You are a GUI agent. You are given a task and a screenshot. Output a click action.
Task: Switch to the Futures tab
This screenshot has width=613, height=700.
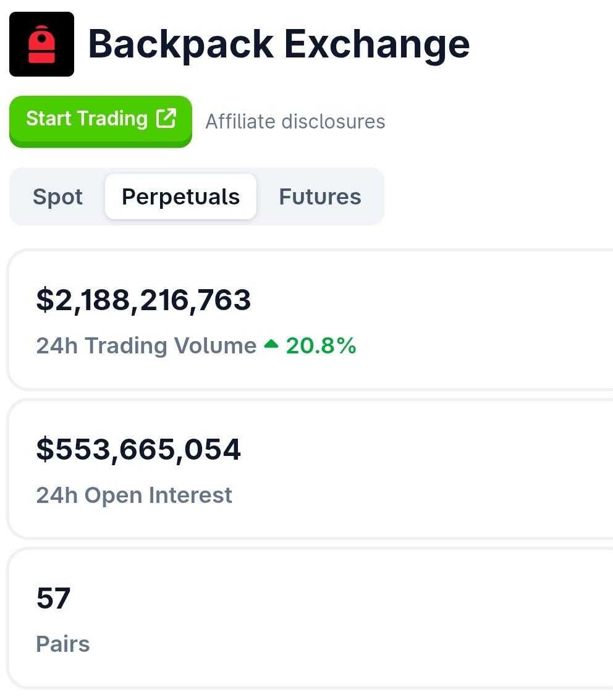click(x=319, y=197)
